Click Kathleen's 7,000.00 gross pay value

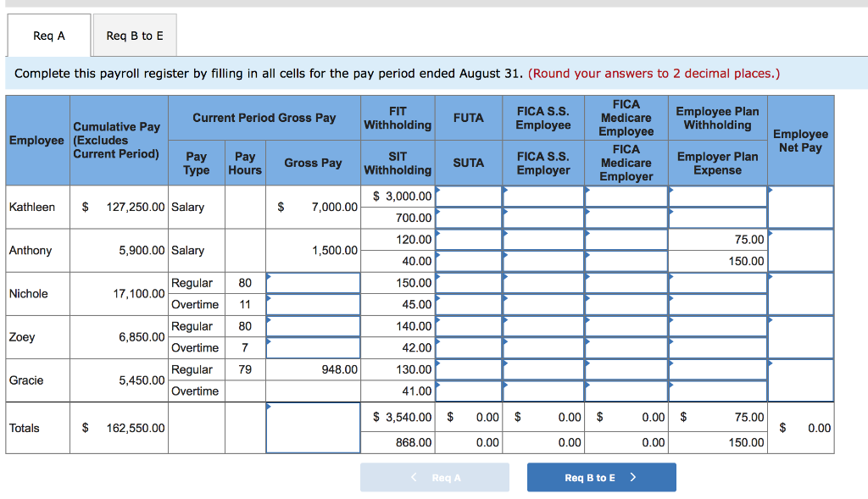[334, 207]
